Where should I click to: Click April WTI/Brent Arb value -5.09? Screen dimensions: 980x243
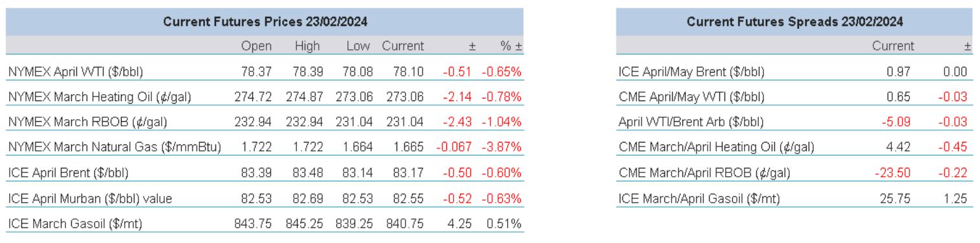(x=898, y=122)
